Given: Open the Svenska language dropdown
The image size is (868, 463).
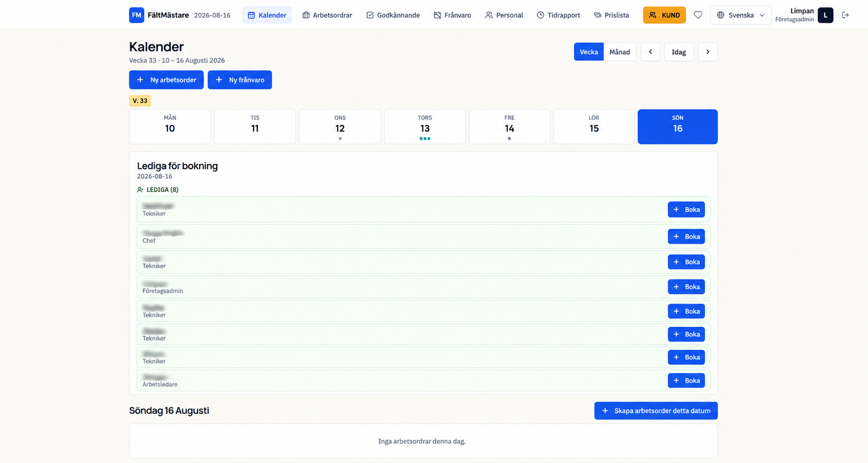Looking at the screenshot, I should pyautogui.click(x=741, y=15).
